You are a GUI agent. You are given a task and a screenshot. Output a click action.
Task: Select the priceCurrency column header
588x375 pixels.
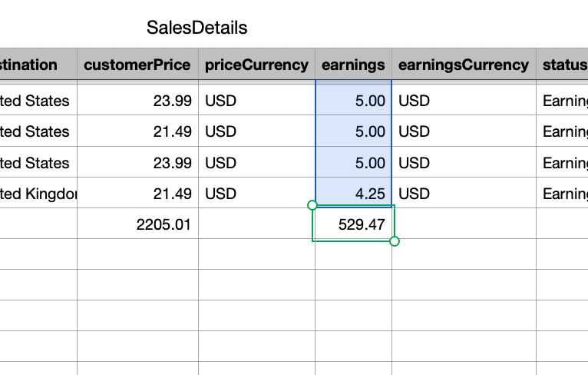click(256, 65)
